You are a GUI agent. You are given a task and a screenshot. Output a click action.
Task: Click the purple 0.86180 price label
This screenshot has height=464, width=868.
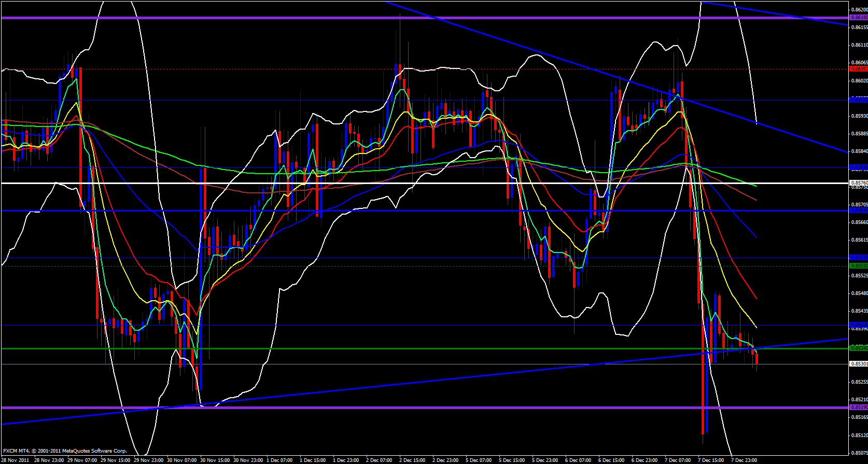click(858, 18)
